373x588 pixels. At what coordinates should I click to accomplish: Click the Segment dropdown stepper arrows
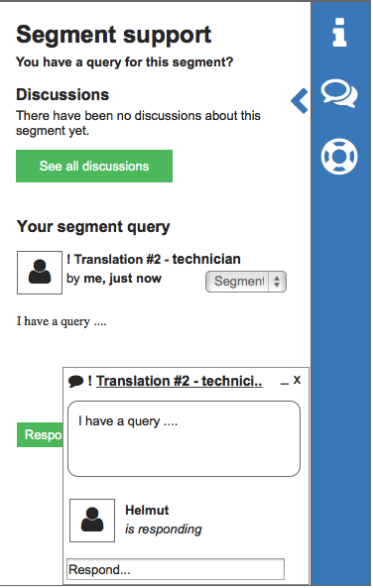[x=277, y=282]
